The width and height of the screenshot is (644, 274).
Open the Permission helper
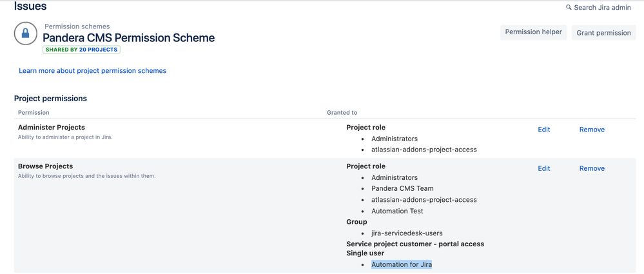click(x=534, y=32)
